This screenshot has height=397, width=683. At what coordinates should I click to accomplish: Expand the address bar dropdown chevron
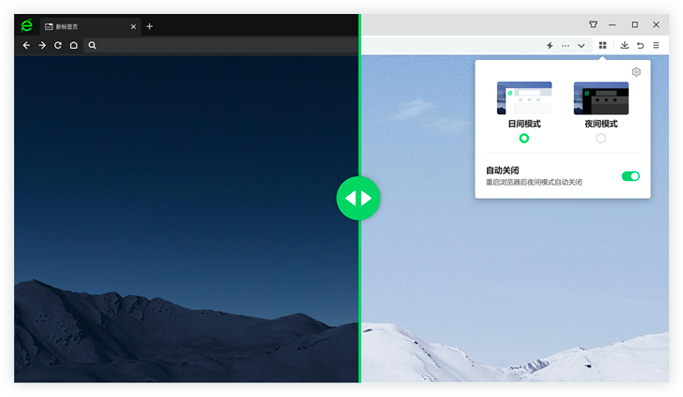(581, 45)
